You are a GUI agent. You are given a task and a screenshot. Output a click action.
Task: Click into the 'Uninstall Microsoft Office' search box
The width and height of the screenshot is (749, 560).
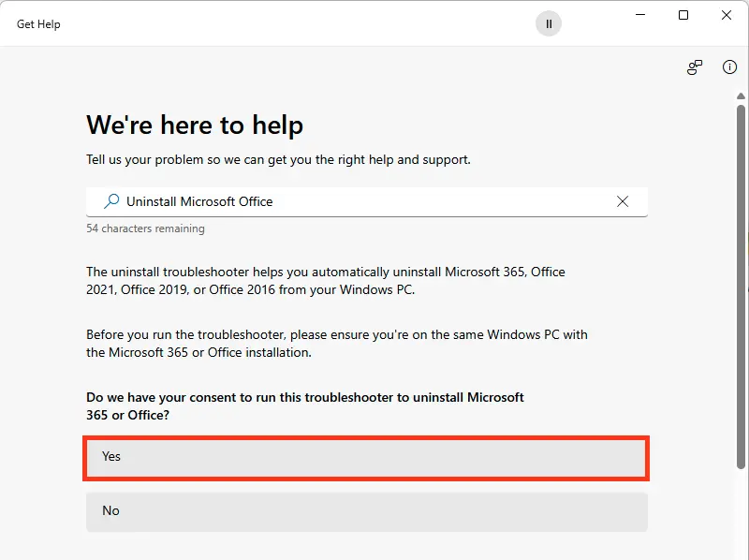pos(365,201)
